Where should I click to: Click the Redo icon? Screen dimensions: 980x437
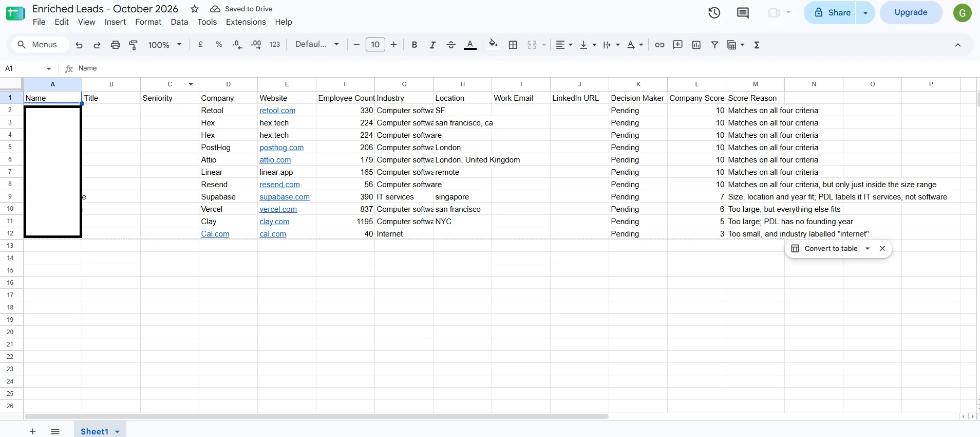pos(97,45)
